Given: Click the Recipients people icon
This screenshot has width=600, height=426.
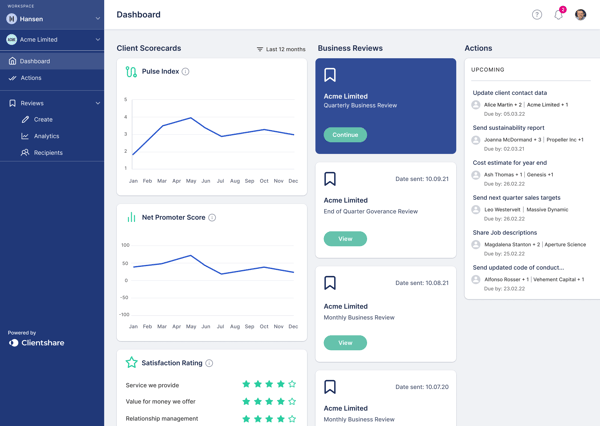Looking at the screenshot, I should coord(25,152).
